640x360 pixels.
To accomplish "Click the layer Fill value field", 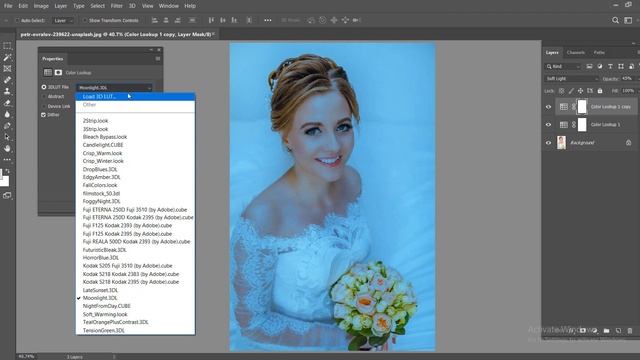I will (628, 91).
